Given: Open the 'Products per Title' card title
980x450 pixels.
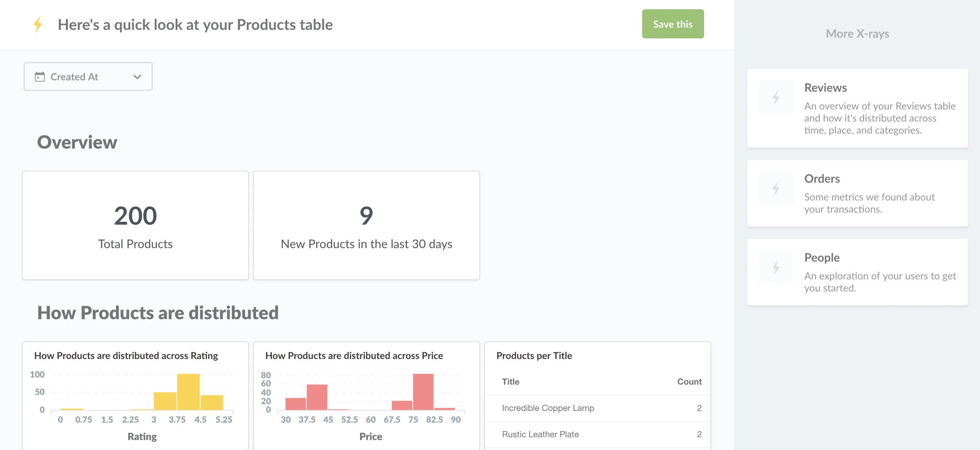Looking at the screenshot, I should coord(534,356).
